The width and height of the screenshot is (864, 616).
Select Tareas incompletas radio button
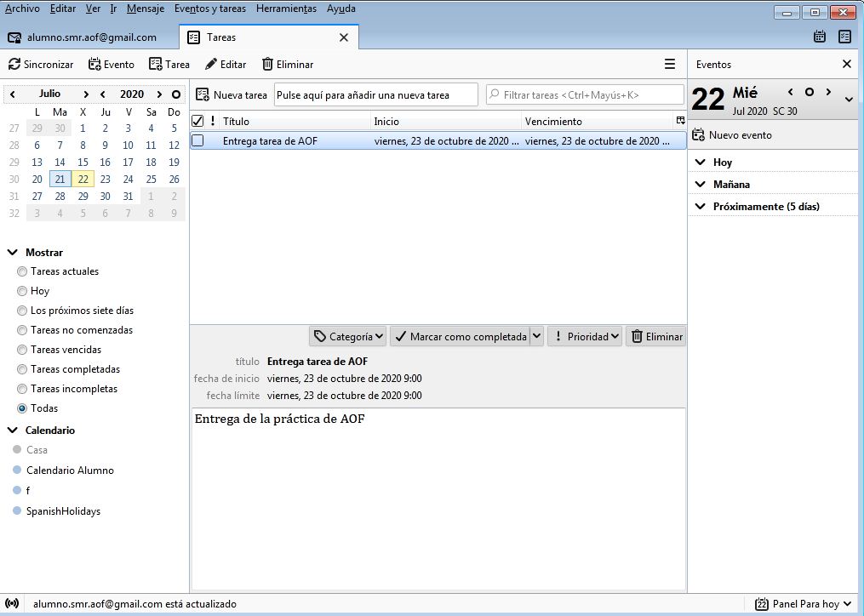point(22,389)
